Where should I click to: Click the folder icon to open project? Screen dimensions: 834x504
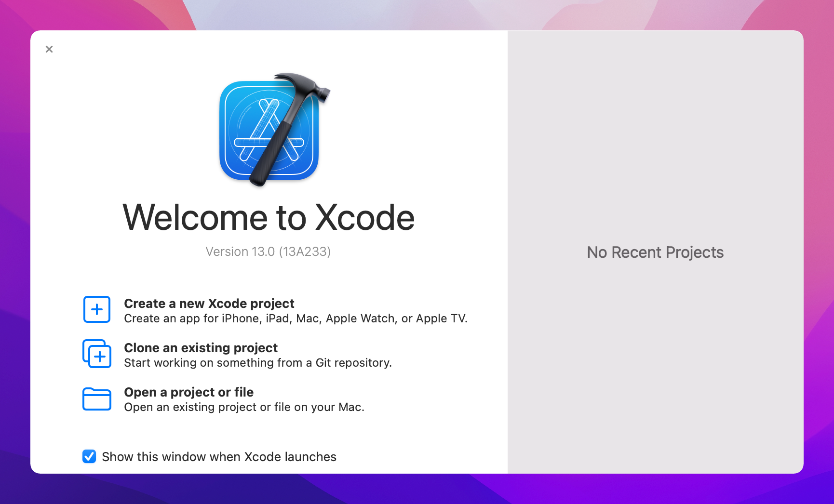[x=97, y=399]
